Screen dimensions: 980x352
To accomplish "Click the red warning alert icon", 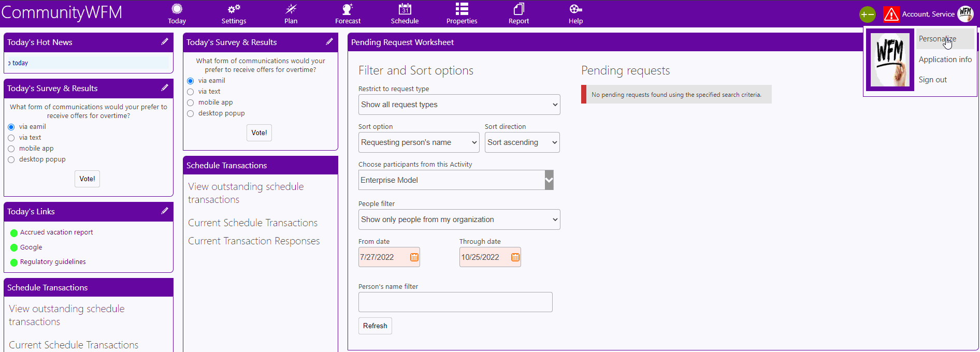I will 891,14.
